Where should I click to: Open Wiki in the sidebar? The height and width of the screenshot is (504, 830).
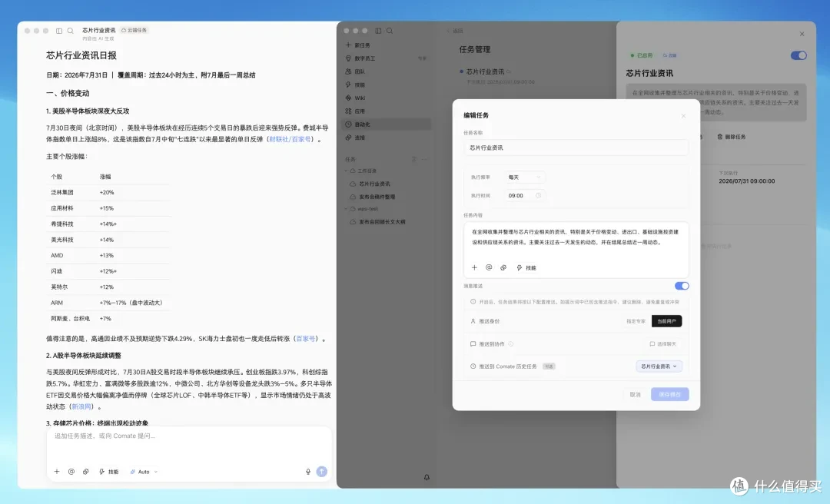387,98
